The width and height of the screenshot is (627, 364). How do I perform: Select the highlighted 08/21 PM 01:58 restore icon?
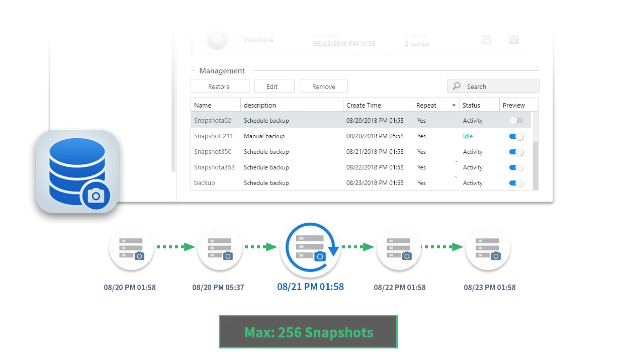[310, 248]
